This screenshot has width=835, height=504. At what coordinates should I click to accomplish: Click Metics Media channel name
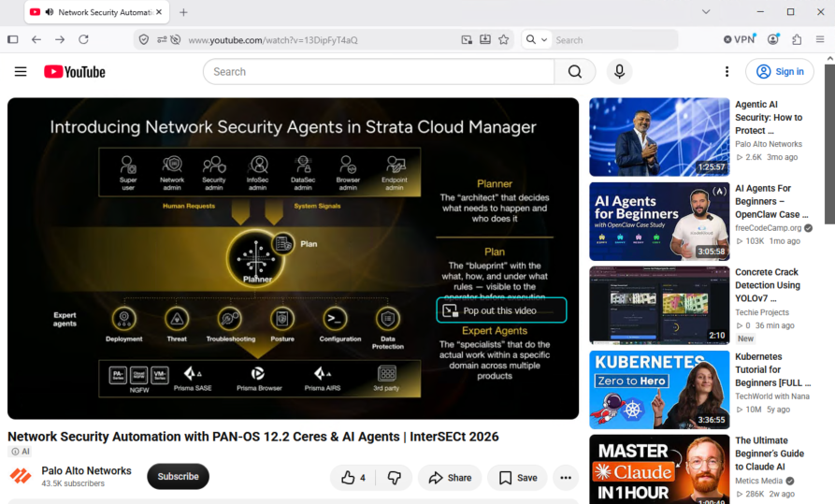click(x=759, y=481)
